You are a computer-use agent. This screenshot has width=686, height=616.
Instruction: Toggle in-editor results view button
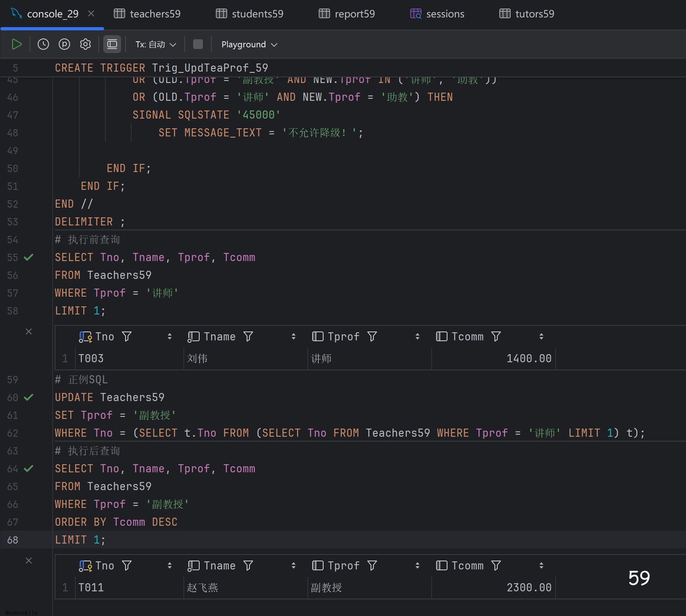112,44
